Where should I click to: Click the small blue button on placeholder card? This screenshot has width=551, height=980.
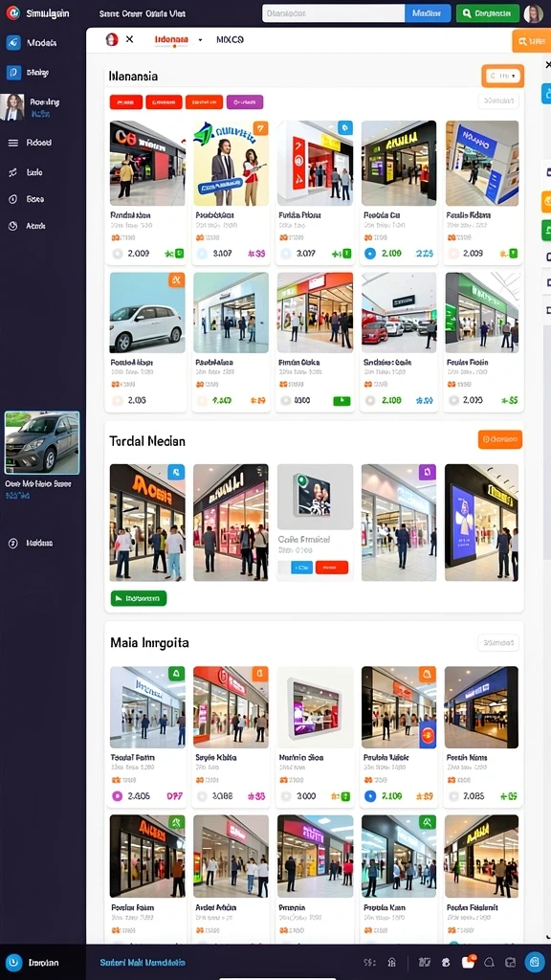302,568
